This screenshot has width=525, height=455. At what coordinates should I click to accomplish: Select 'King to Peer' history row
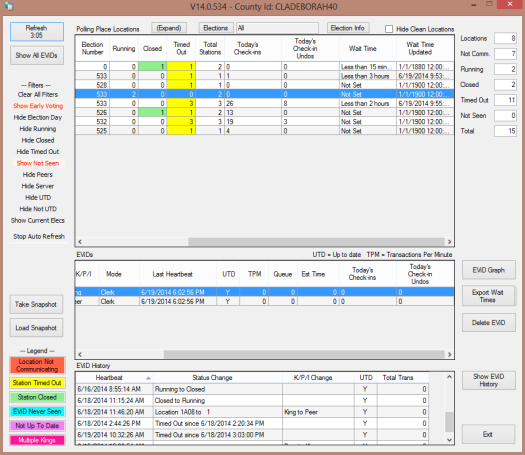pos(252,412)
